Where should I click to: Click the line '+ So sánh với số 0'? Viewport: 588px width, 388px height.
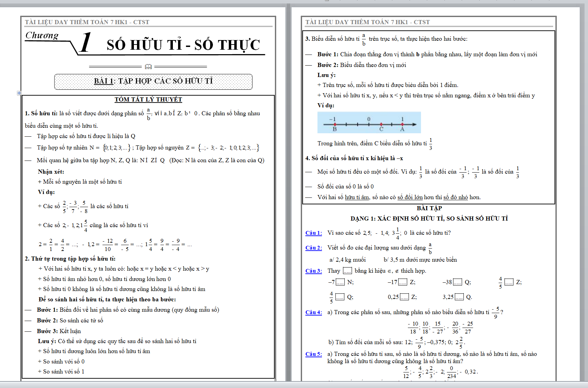[x=61, y=362]
